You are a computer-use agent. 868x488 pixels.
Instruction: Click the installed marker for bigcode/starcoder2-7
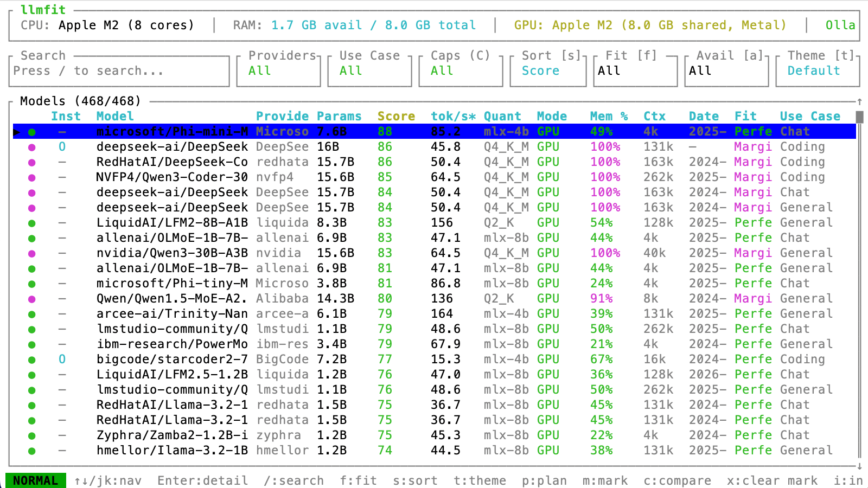62,359
